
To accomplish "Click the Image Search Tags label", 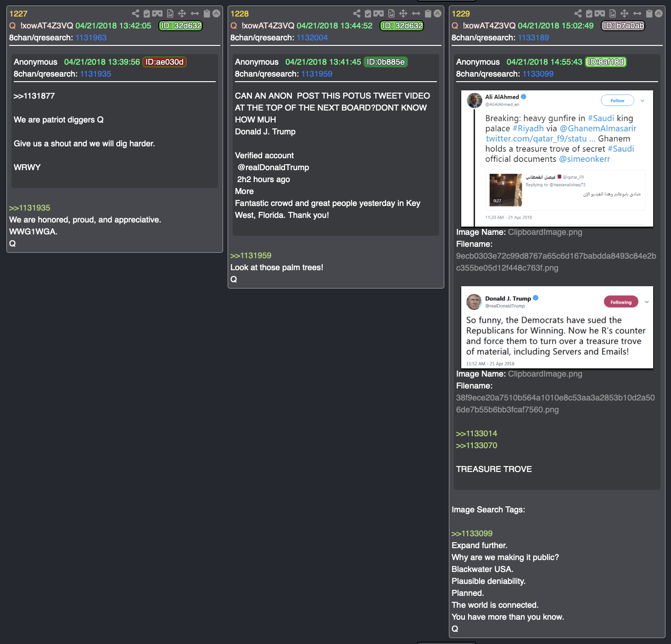I will [488, 510].
